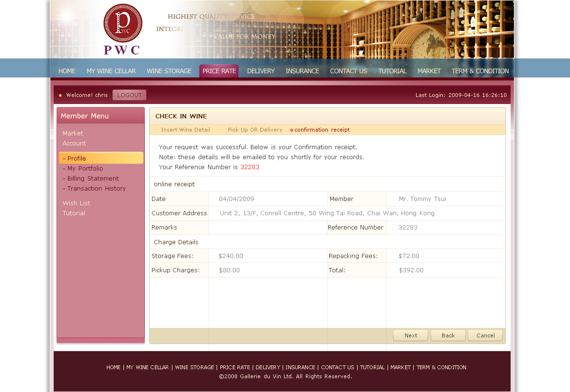Go to My Wine Cellar tab
Screen dimensions: 570x392
[x=111, y=71]
